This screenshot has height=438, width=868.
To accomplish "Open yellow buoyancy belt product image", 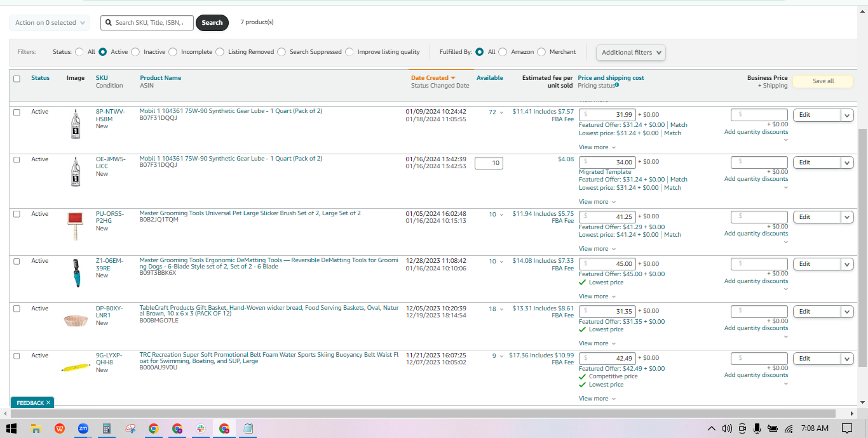I will (x=76, y=367).
